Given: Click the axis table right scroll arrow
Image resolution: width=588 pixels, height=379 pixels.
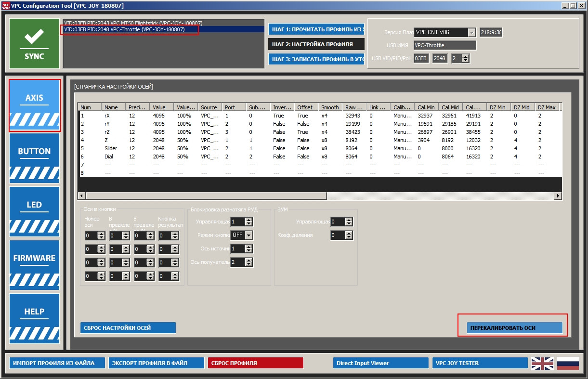Looking at the screenshot, I should [x=558, y=196].
